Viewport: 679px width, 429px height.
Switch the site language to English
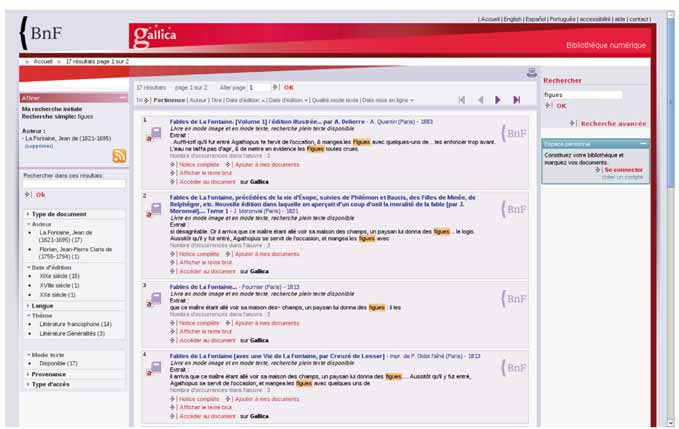click(513, 19)
